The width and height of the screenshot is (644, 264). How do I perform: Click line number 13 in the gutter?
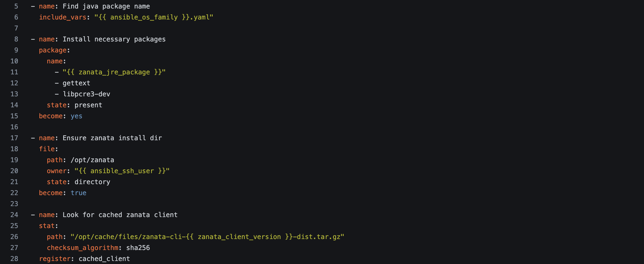point(14,94)
